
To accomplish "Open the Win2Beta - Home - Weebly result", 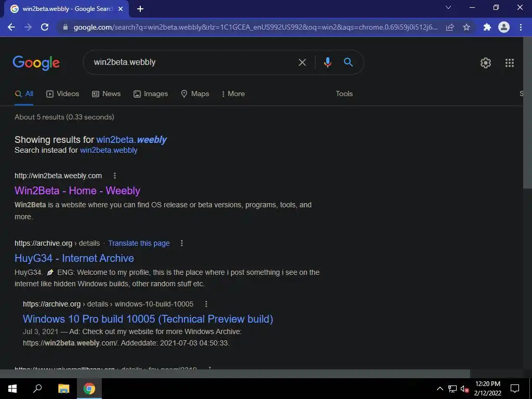I will [77, 191].
